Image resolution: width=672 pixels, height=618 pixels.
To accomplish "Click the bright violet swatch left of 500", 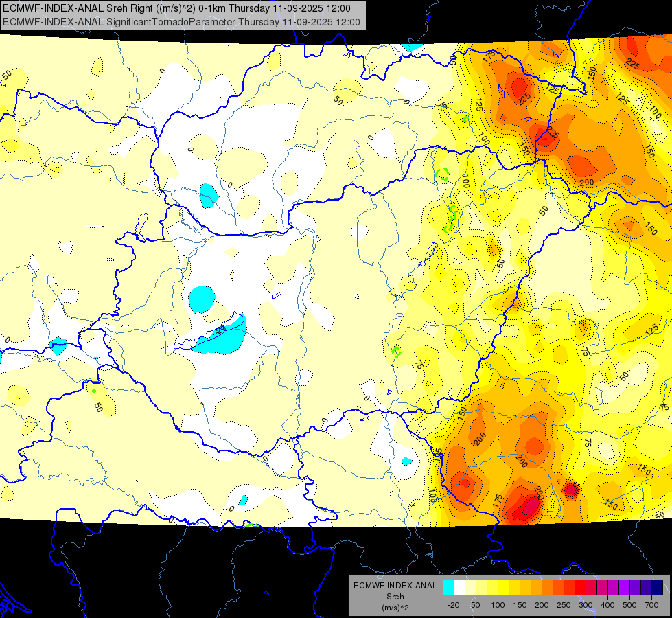I will tap(625, 587).
